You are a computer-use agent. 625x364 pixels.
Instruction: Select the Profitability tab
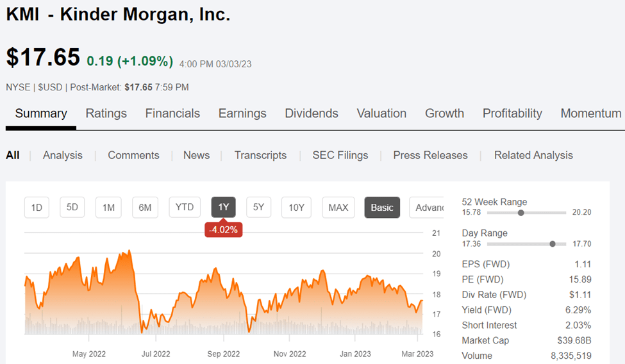(512, 113)
